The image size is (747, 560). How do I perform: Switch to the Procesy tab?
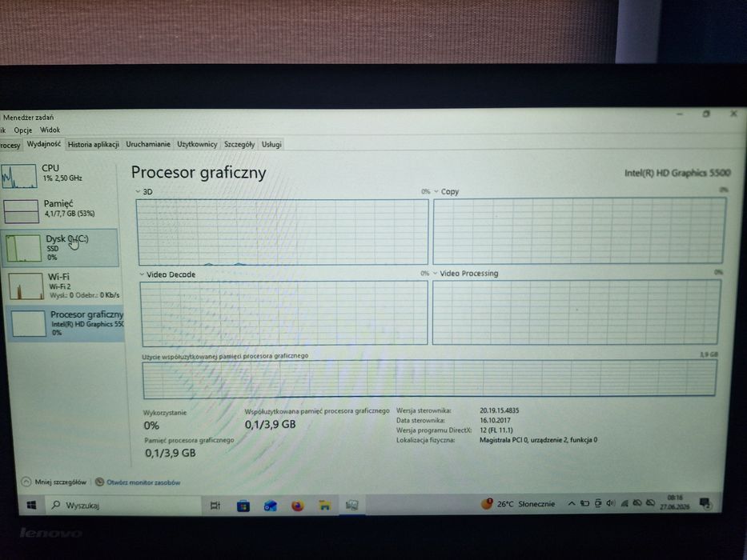tap(10, 145)
